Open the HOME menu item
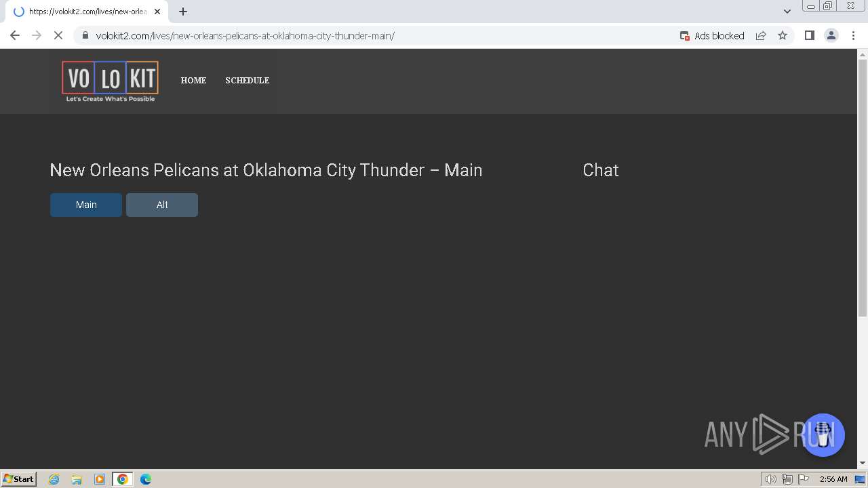This screenshot has height=488, width=868. (x=193, y=81)
